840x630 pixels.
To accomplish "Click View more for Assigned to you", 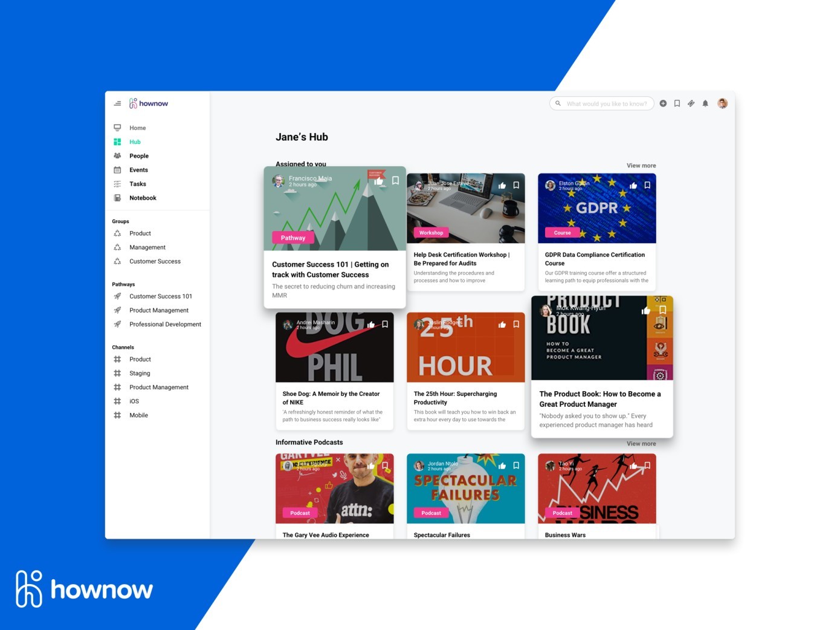I will (x=641, y=166).
